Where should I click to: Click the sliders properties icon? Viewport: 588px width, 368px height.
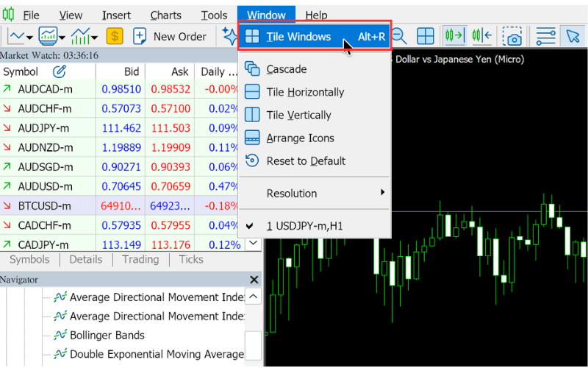pos(545,36)
